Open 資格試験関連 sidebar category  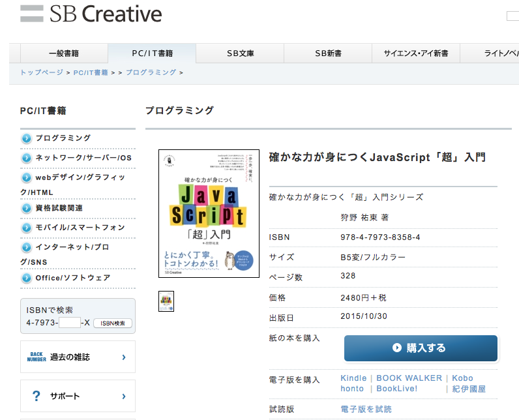(x=59, y=208)
